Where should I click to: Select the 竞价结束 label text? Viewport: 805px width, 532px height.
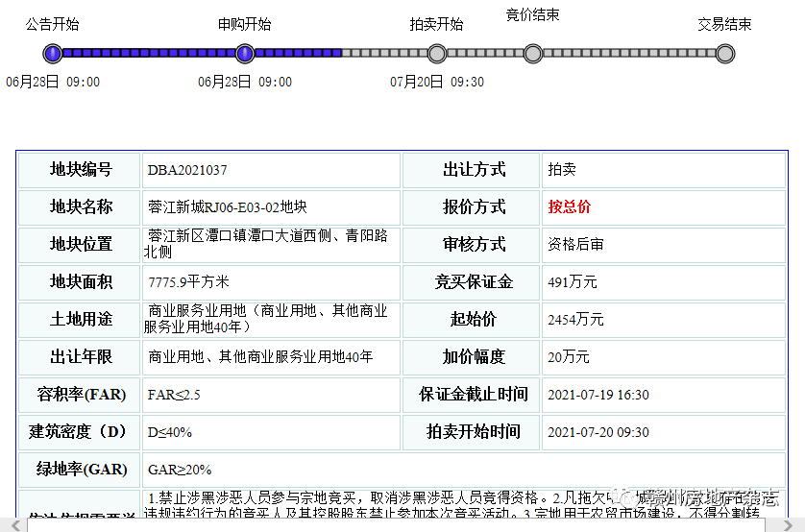pos(532,14)
